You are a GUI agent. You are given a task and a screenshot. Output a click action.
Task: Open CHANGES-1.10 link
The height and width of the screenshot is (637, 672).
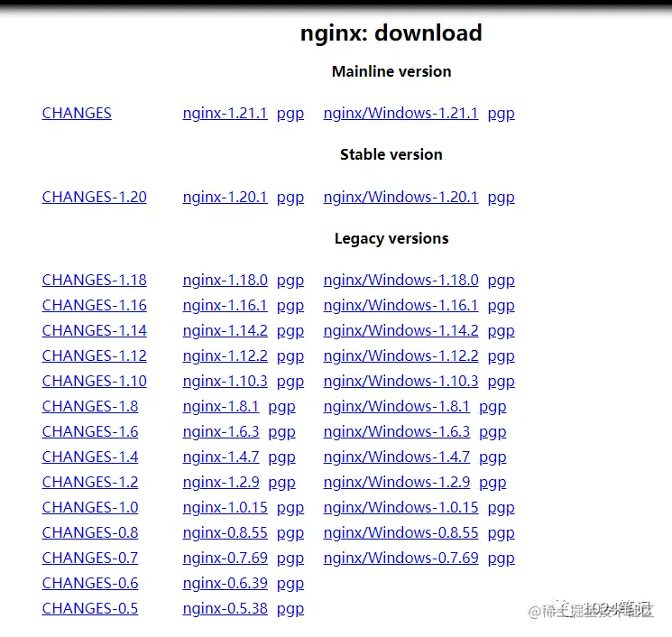pyautogui.click(x=95, y=381)
